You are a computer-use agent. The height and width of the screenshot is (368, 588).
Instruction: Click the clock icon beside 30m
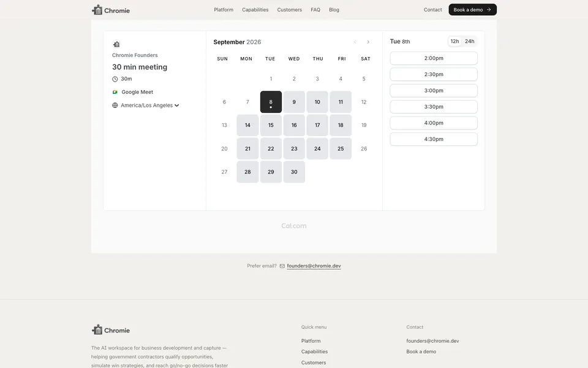click(x=115, y=79)
